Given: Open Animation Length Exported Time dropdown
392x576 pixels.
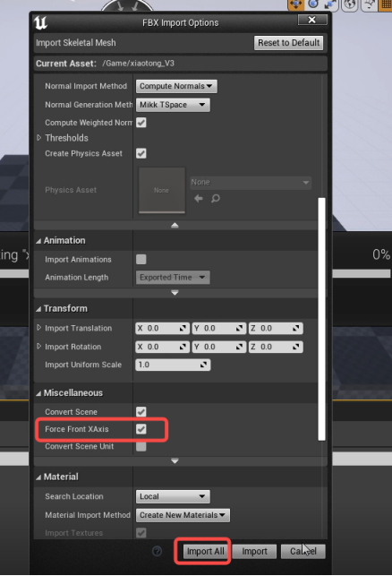Looking at the screenshot, I should [x=173, y=278].
